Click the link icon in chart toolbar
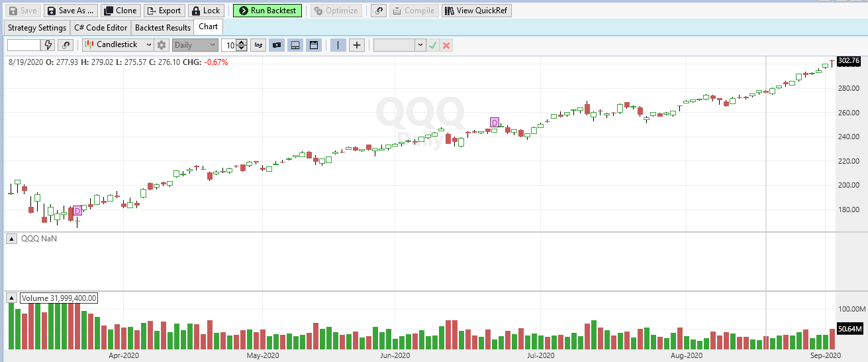This screenshot has width=868, height=362. [x=66, y=45]
